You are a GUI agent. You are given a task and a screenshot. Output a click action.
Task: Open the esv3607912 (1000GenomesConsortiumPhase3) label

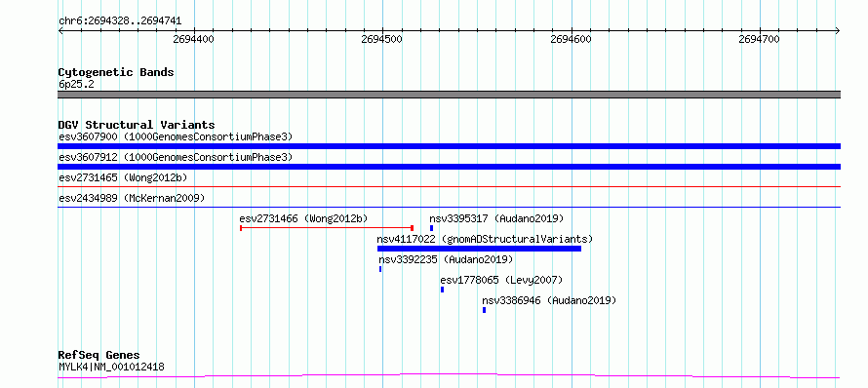click(x=176, y=157)
